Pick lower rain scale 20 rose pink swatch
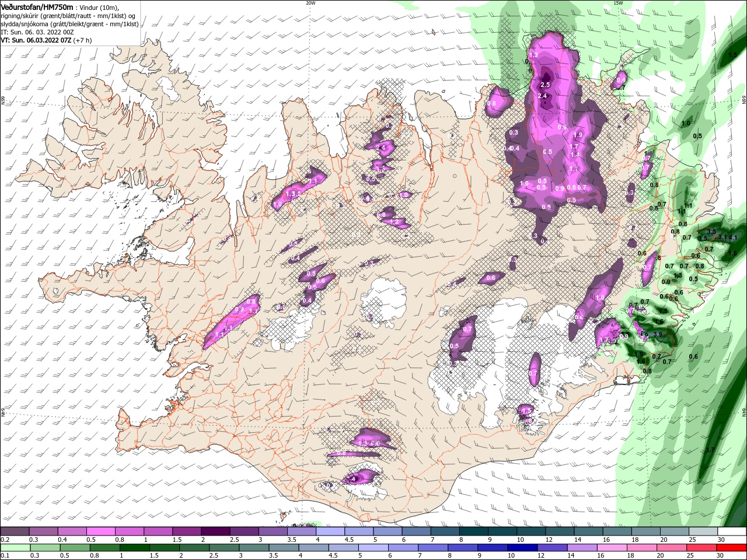 pyautogui.click(x=672, y=548)
